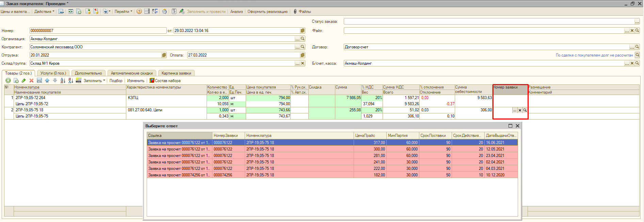Switch to the Услуги (0 поз.) tab
This screenshot has height=222, width=644.
tap(53, 73)
